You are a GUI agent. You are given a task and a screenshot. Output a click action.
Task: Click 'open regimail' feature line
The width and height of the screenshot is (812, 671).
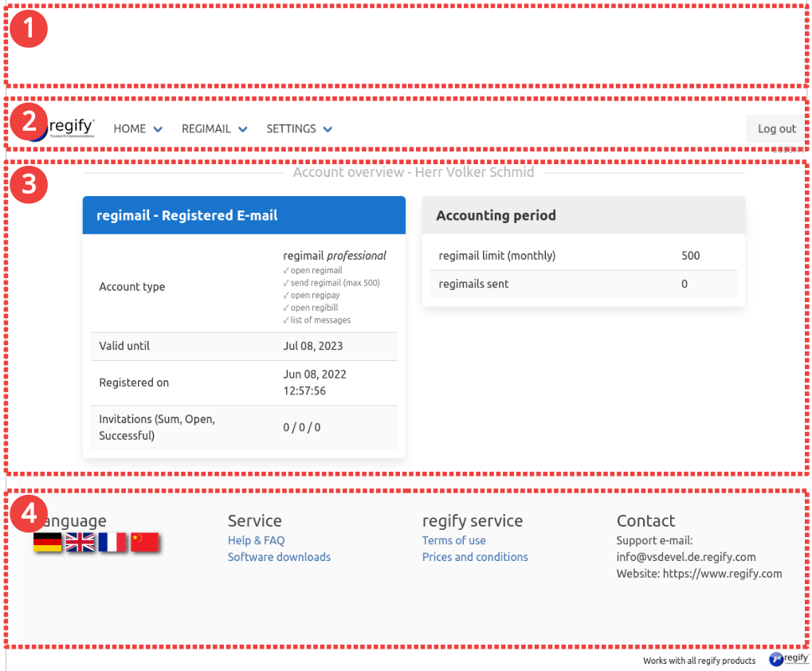[x=312, y=270]
